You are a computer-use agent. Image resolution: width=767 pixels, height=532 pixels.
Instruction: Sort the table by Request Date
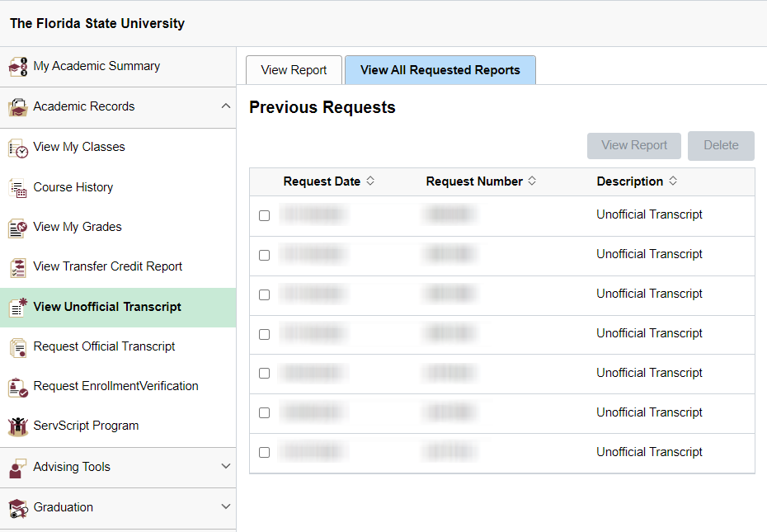(x=328, y=181)
